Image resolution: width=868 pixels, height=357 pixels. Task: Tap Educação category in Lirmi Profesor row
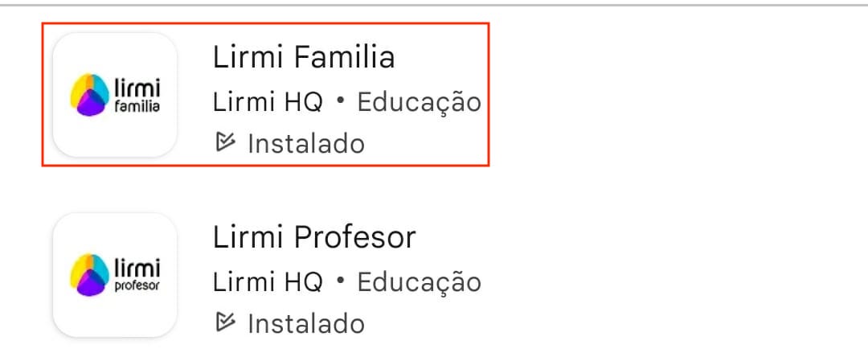(x=419, y=282)
